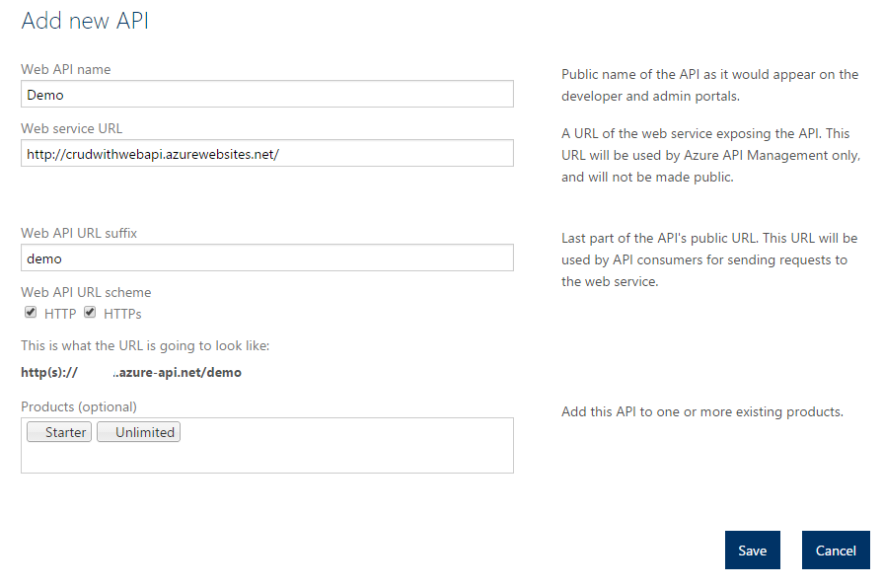This screenshot has height=588, width=883.
Task: Cancel adding the new API
Action: [x=836, y=551]
